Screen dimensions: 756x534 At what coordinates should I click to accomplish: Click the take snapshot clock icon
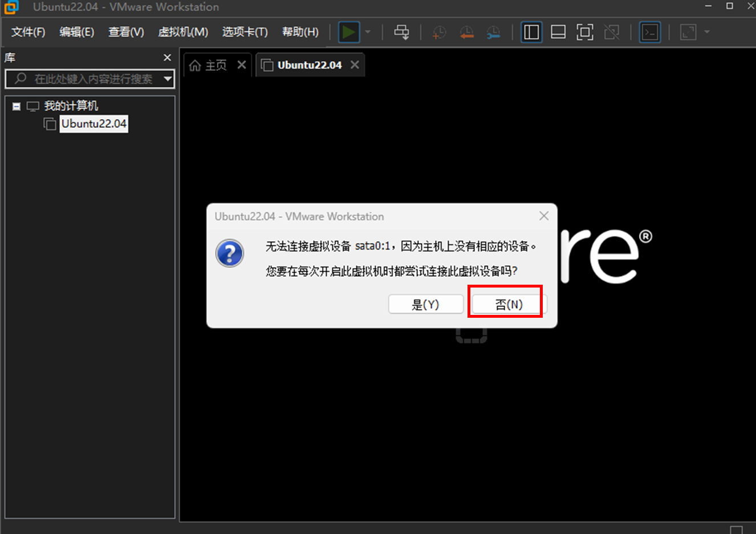tap(439, 33)
